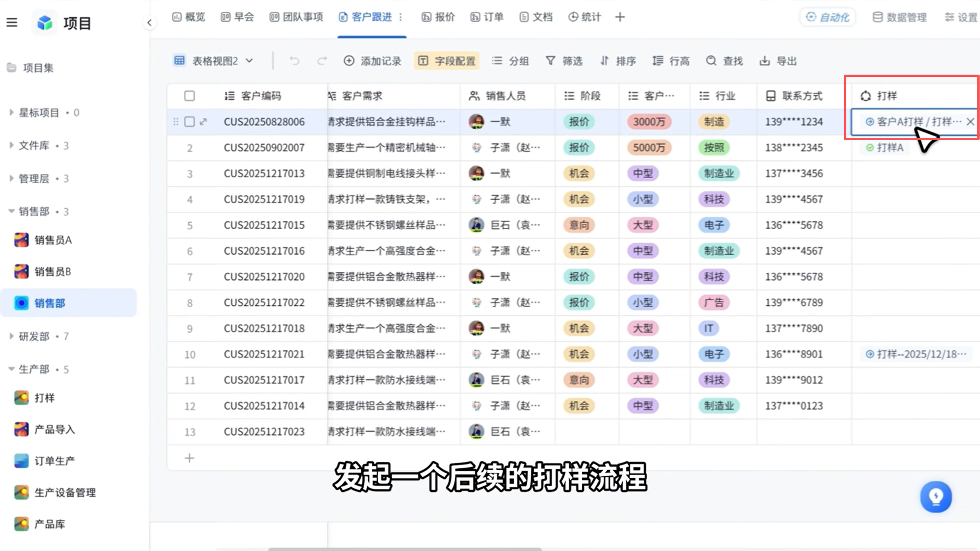This screenshot has height=551, width=980.
Task: Open the 分组 grouping option
Action: coord(510,61)
